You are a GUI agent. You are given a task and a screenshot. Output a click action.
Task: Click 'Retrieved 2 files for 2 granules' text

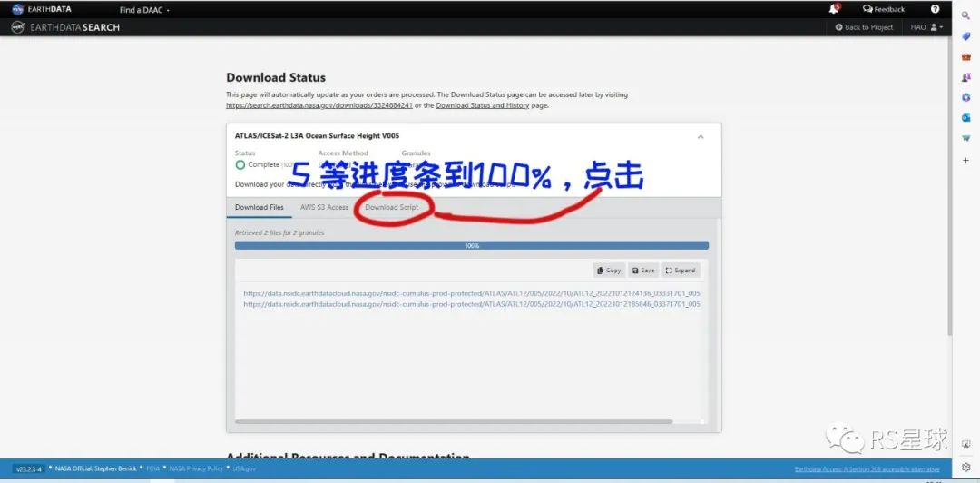(x=279, y=232)
